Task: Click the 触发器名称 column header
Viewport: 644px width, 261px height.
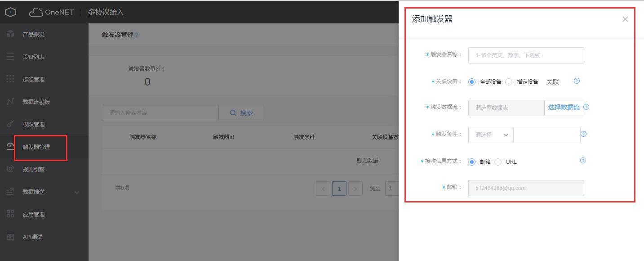Action: (x=143, y=137)
